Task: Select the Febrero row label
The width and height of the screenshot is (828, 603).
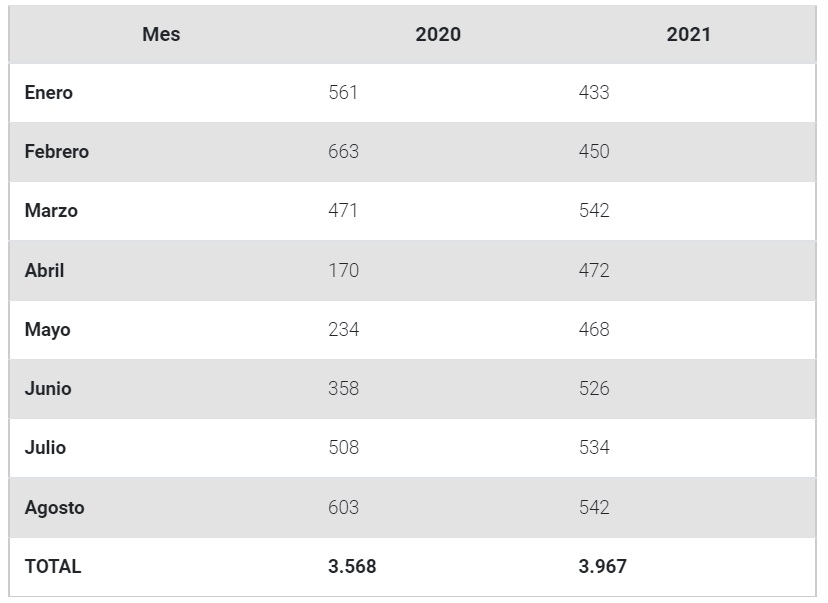Action: (x=57, y=152)
